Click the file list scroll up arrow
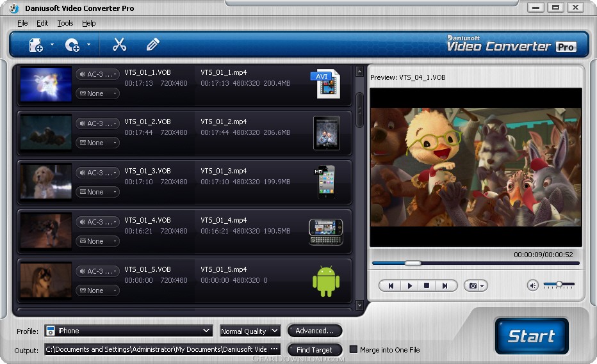The image size is (597, 364). [359, 72]
